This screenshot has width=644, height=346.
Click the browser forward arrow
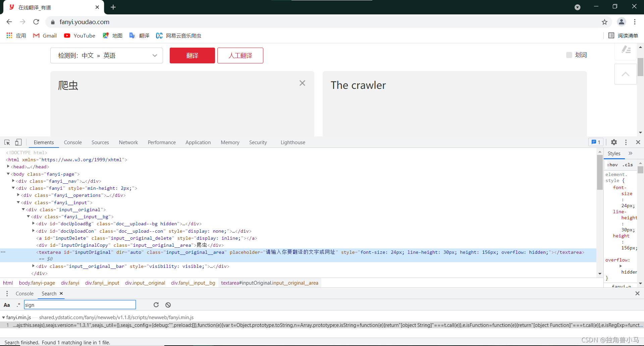tap(22, 22)
